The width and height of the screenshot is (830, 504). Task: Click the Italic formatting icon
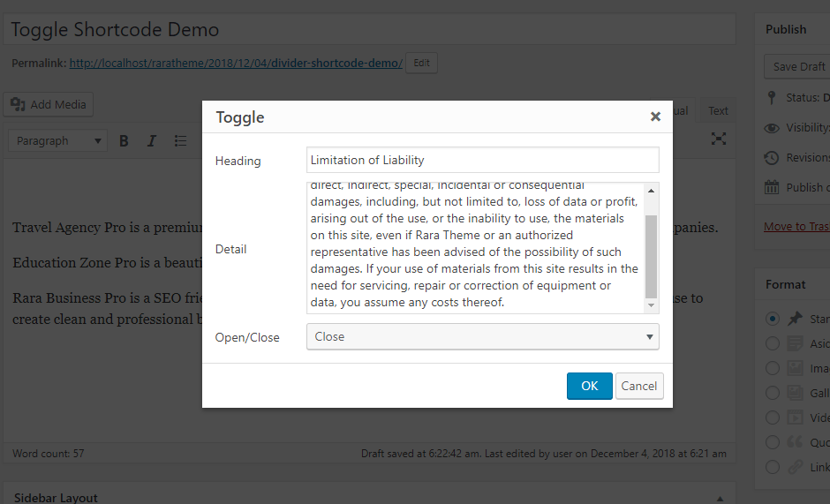tap(151, 140)
